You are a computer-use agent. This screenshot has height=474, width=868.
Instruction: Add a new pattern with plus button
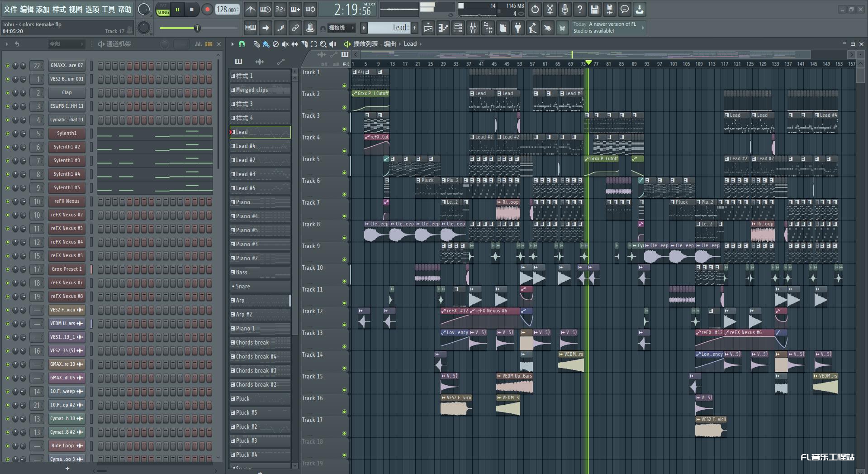(414, 28)
